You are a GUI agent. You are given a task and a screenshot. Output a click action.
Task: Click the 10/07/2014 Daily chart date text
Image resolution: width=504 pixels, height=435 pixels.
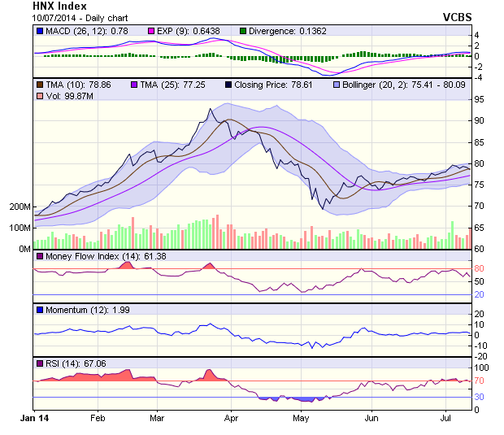click(80, 17)
